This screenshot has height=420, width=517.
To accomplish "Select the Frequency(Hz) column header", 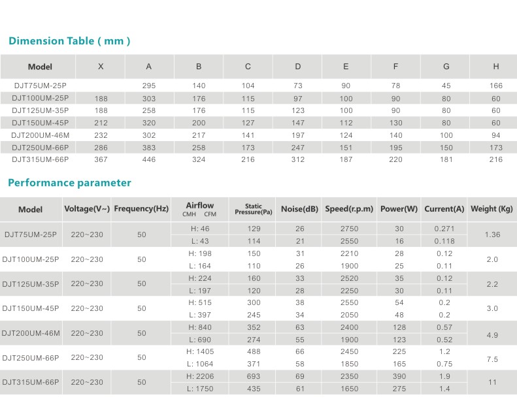I will click(141, 209).
